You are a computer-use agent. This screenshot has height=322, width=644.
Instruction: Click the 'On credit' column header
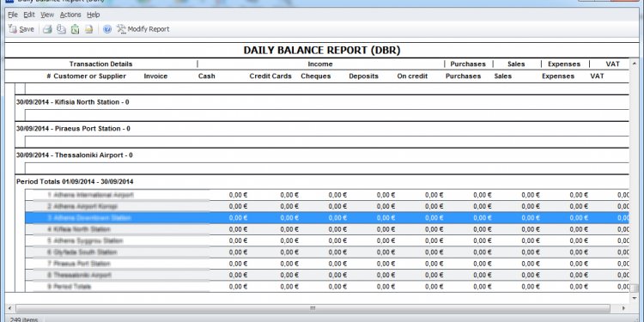pyautogui.click(x=412, y=76)
